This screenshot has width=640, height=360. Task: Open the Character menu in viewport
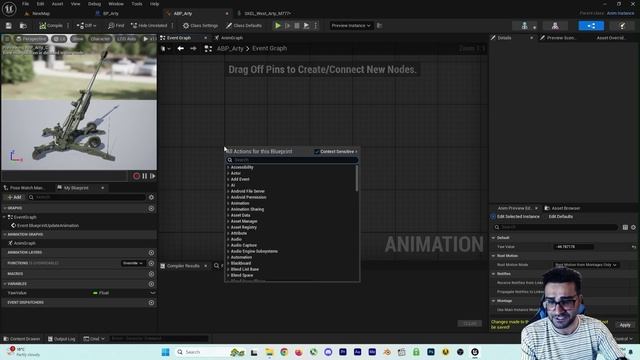(100, 39)
